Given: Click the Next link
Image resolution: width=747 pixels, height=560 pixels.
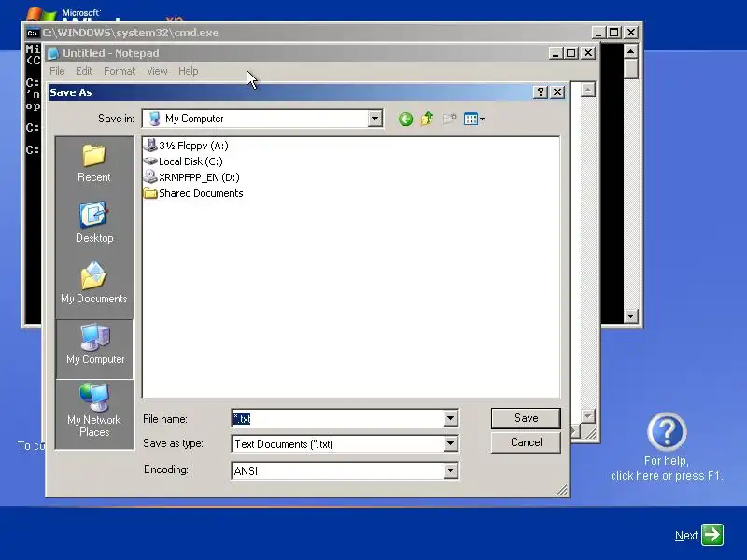Looking at the screenshot, I should click(686, 536).
